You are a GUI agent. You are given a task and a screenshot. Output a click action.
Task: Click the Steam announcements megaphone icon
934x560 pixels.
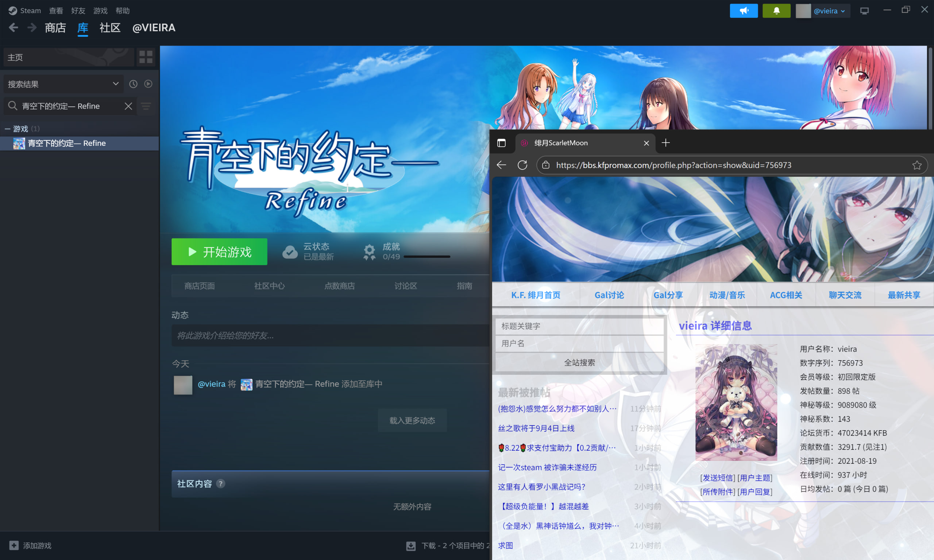pos(743,11)
